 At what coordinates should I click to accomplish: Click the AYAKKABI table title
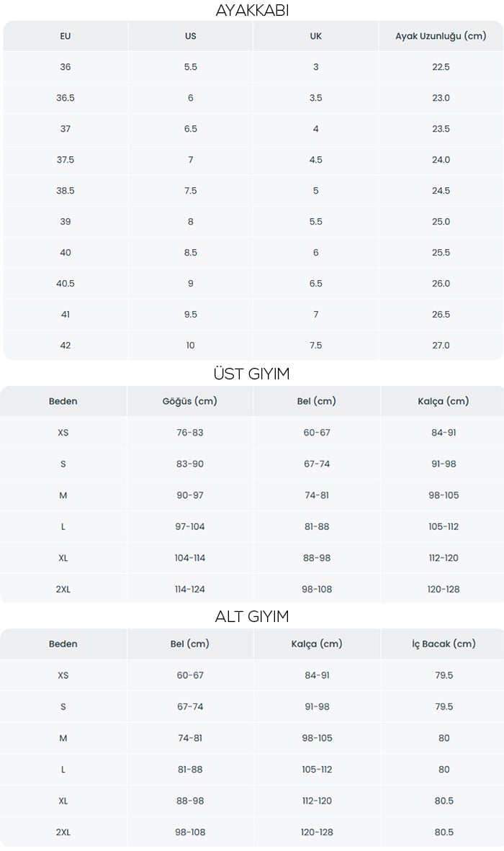[x=252, y=10]
